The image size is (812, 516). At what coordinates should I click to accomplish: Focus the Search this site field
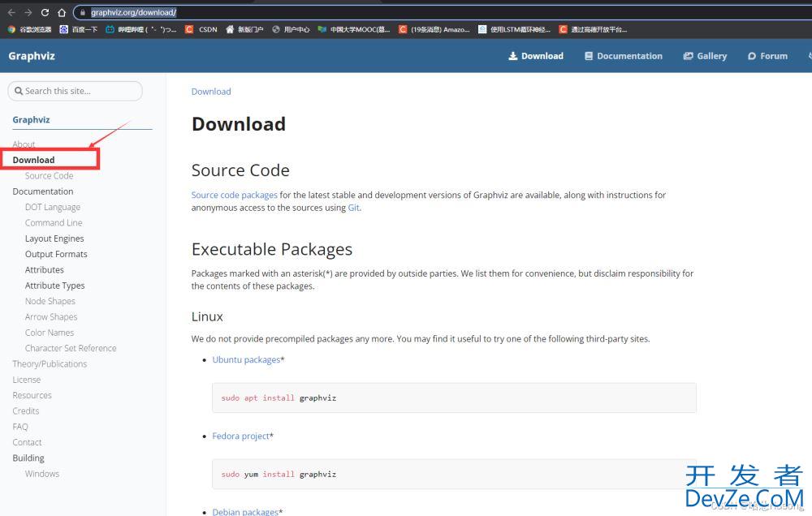pos(75,91)
